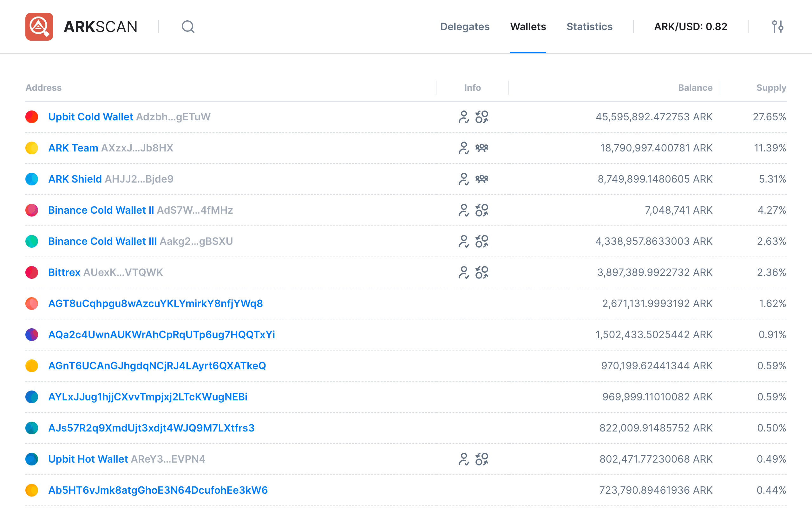Open wallet AJs57R2q9XmdUjt3xdjt4WJQ9M7LXtfrs3
812x508 pixels.
pyautogui.click(x=151, y=428)
